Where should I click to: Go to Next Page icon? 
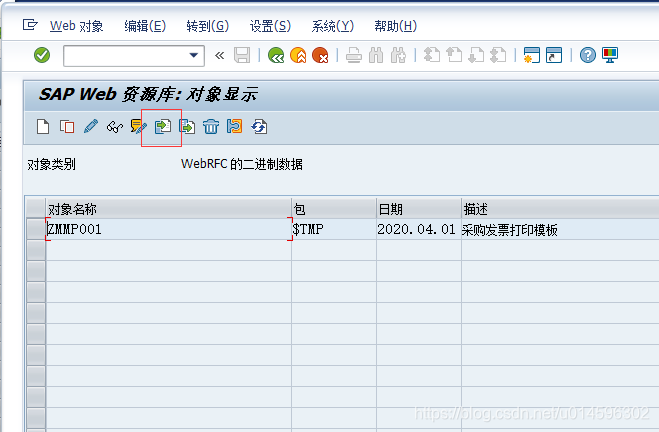(x=476, y=55)
